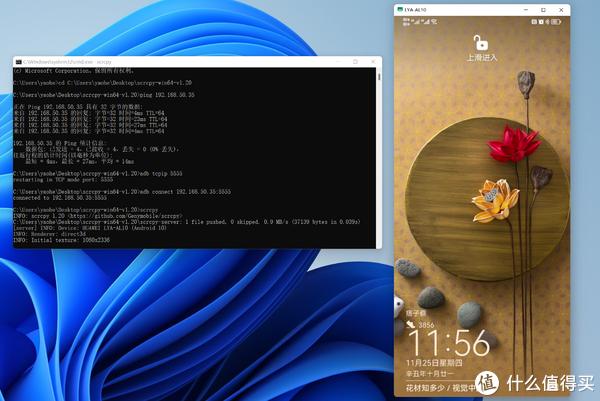The width and height of the screenshot is (600, 401).
Task: Click the Microsoft Corporation copyright line
Action: click(x=73, y=71)
